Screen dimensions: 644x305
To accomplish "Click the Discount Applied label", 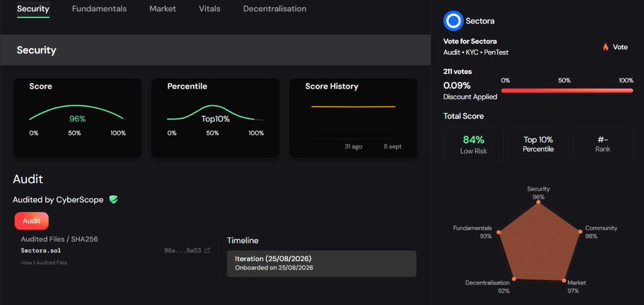I will click(x=470, y=97).
